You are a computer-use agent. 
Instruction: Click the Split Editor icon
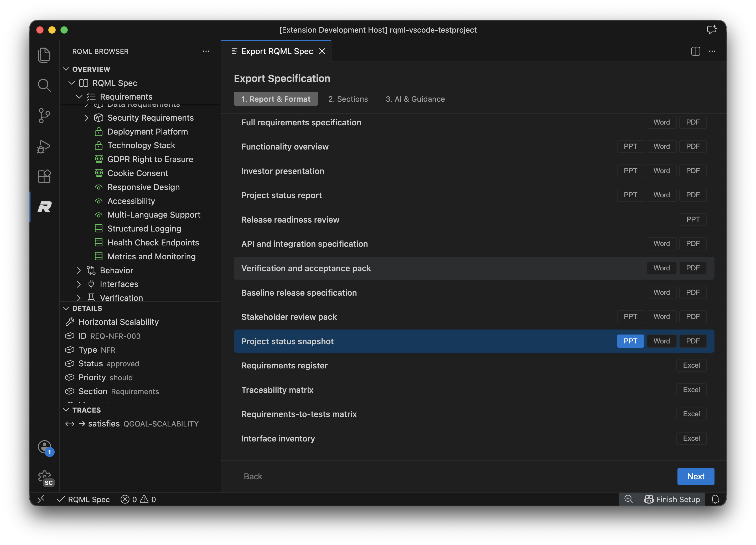[x=696, y=51]
